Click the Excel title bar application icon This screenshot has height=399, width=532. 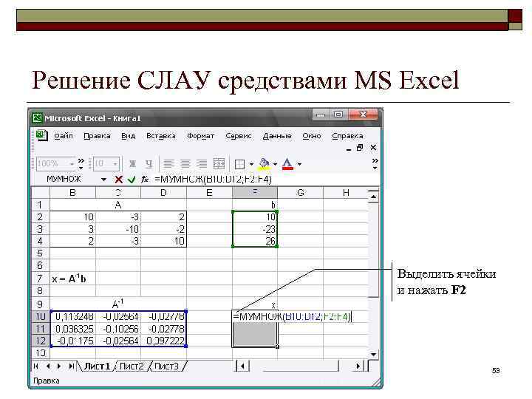click(x=37, y=118)
